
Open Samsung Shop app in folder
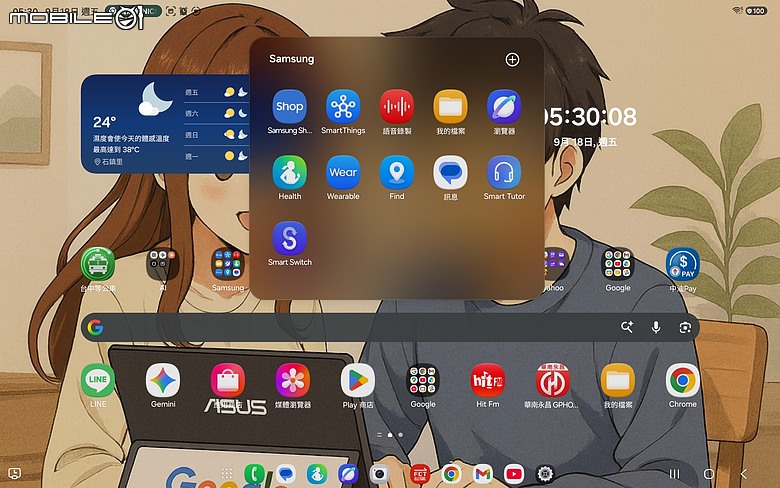[290, 106]
